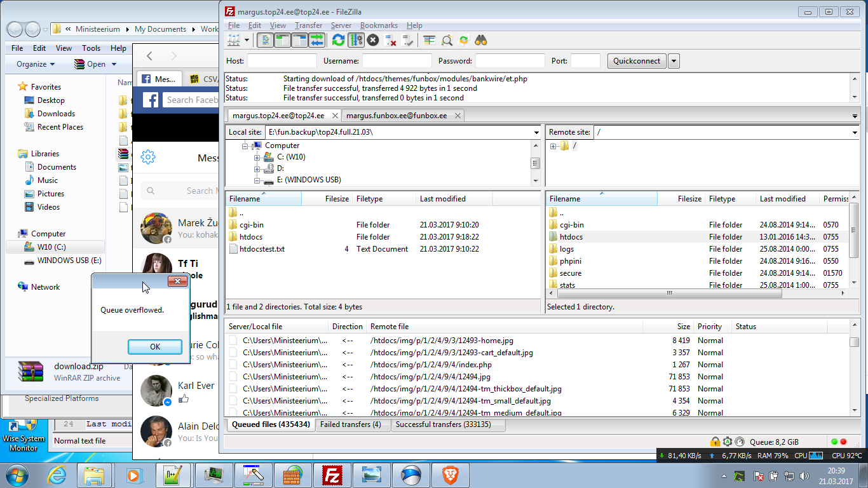Cancel current operation with the X icon
The height and width of the screenshot is (488, 868).
[373, 40]
